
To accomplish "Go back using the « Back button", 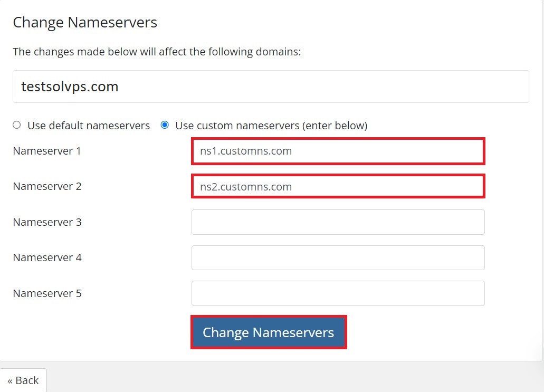I will (x=23, y=380).
